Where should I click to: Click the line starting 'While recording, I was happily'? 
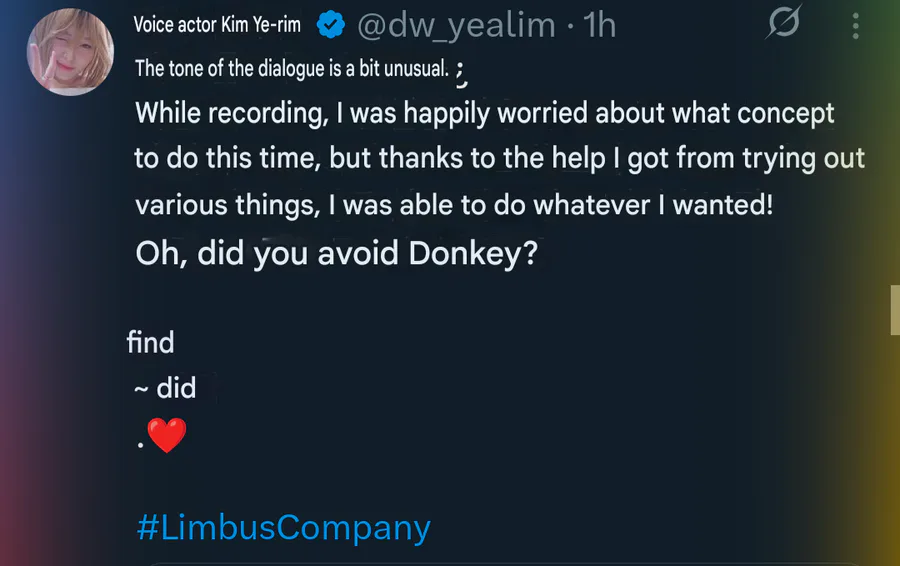pyautogui.click(x=484, y=113)
